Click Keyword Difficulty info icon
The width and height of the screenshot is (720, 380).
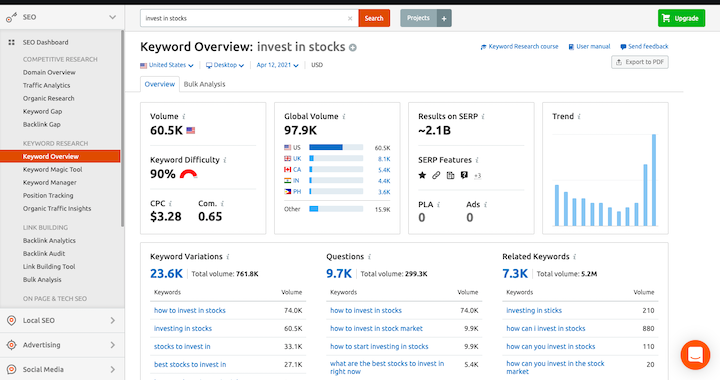tap(225, 160)
